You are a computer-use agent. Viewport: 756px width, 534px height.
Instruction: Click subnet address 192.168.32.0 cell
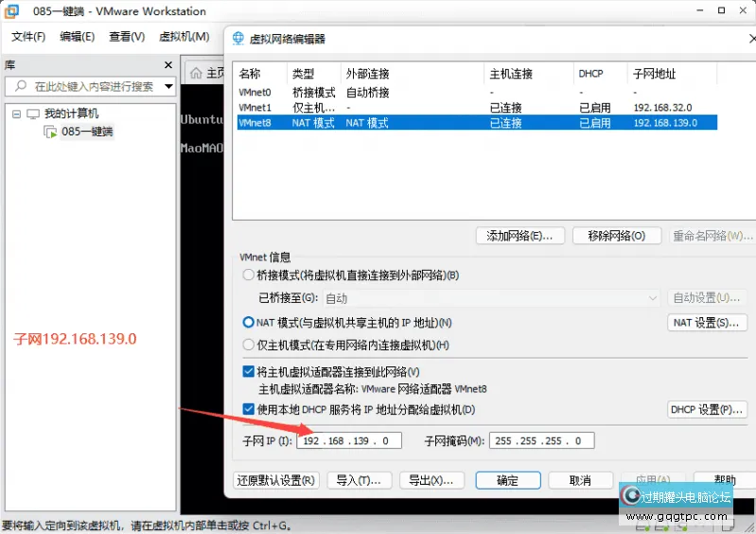(662, 108)
